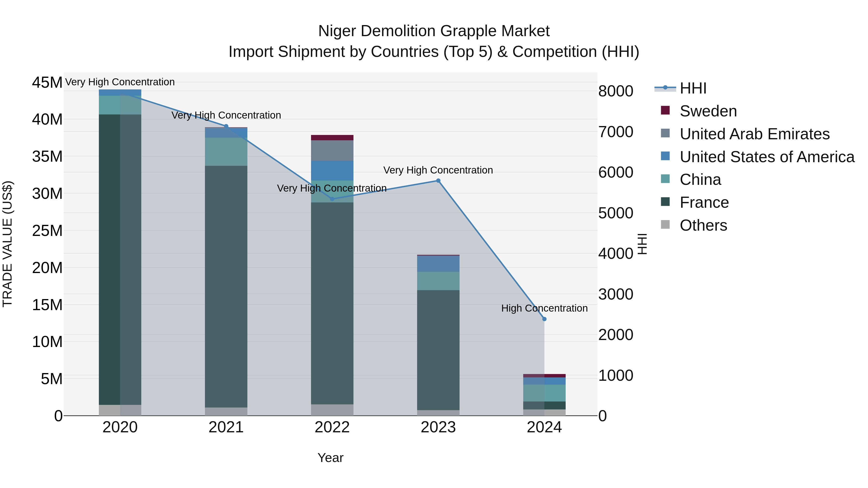Image resolution: width=868 pixels, height=488 pixels.
Task: Click the 'Year' axis title
Action: [331, 458]
